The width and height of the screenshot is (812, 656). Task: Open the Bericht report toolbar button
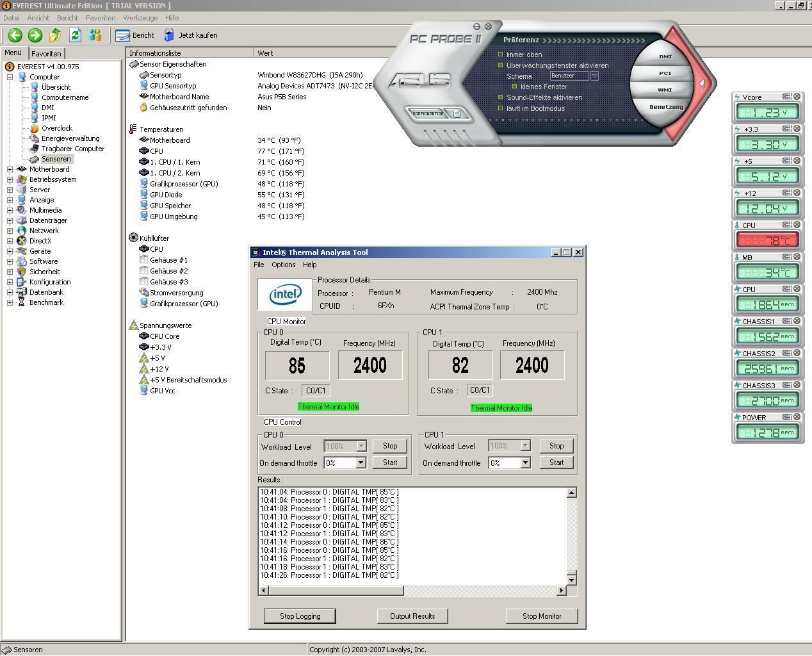pos(134,35)
